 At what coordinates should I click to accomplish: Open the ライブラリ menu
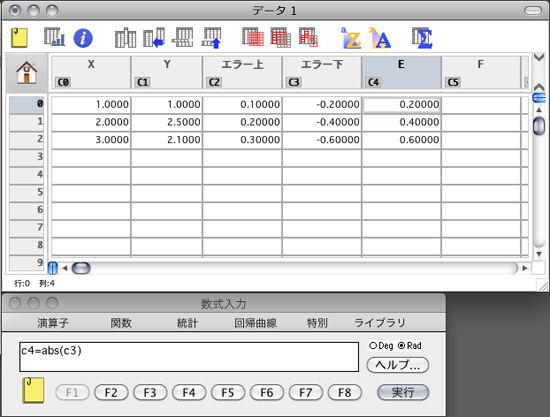(380, 323)
